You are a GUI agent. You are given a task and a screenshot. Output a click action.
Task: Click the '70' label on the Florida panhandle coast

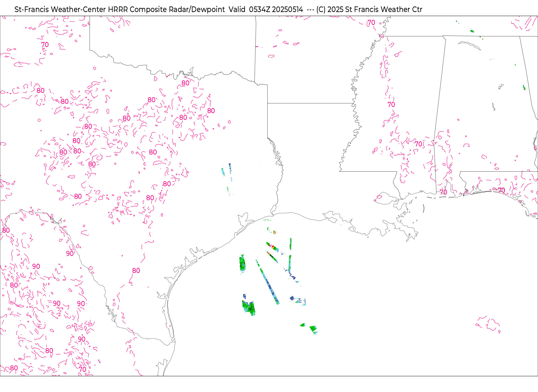tap(501, 190)
